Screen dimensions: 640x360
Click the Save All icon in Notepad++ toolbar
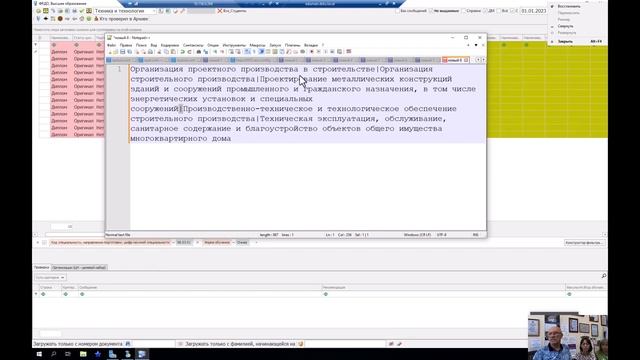click(129, 52)
